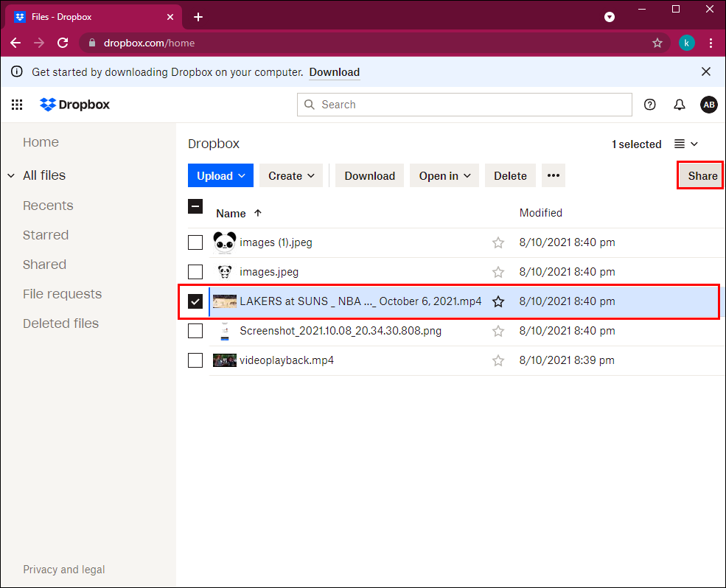
Task: Open Shared in the sidebar
Action: [x=44, y=265]
